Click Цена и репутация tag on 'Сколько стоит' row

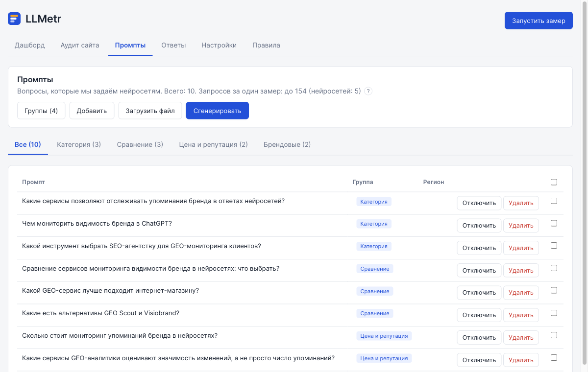pyautogui.click(x=384, y=336)
